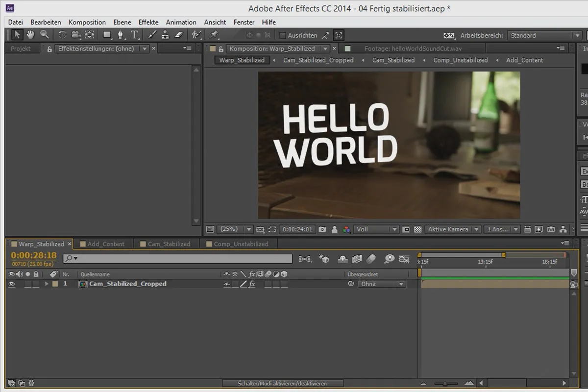
Task: Select the Type text tool
Action: point(134,35)
